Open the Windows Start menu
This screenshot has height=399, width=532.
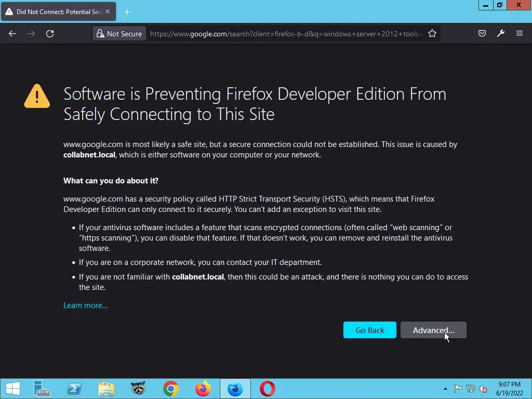pos(13,389)
